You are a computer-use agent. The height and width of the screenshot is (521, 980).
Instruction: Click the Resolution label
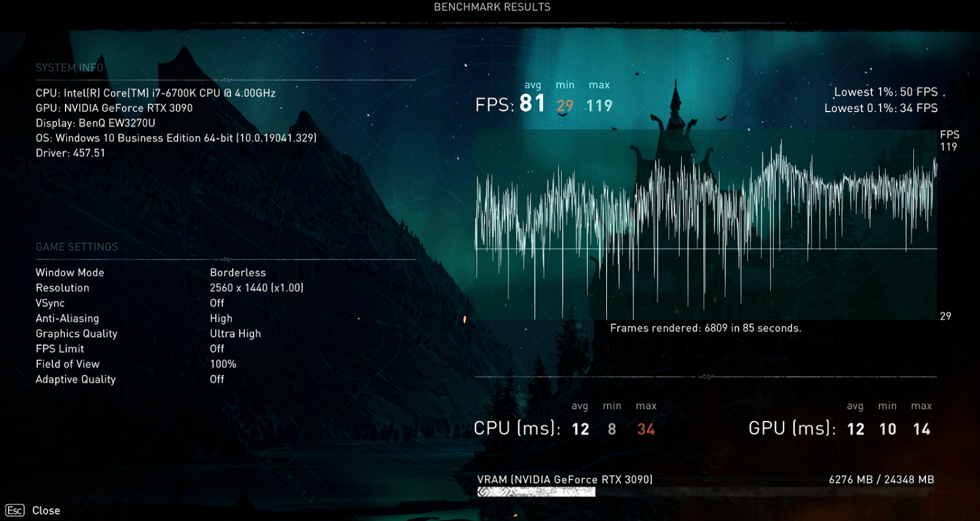click(62, 288)
